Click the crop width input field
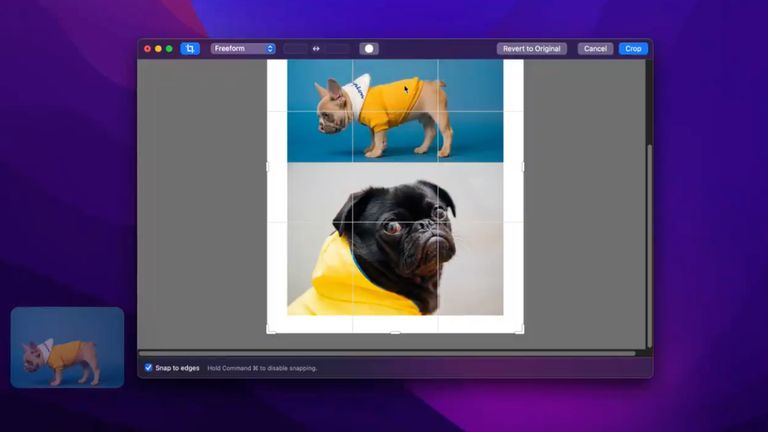Image resolution: width=768 pixels, height=432 pixels. click(x=296, y=48)
